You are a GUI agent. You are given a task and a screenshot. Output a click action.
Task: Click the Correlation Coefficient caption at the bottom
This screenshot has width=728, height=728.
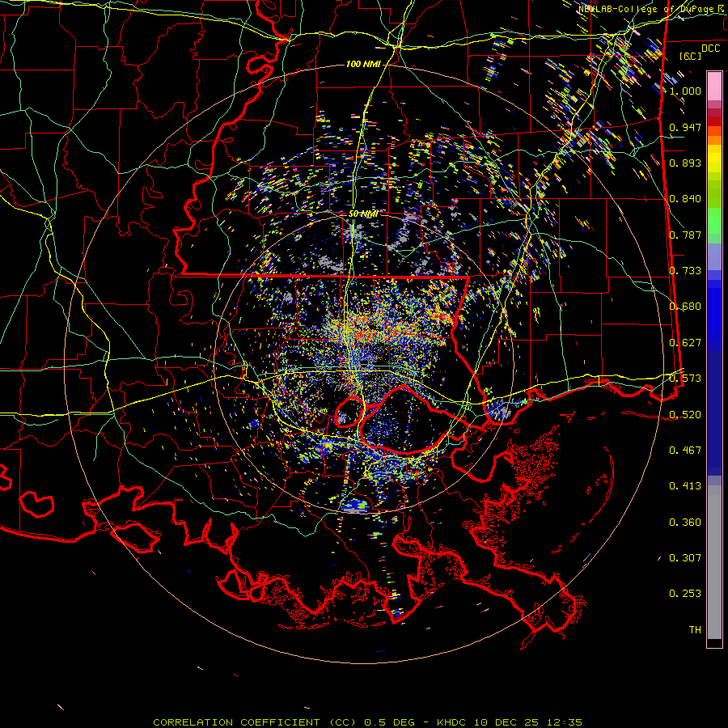click(368, 722)
